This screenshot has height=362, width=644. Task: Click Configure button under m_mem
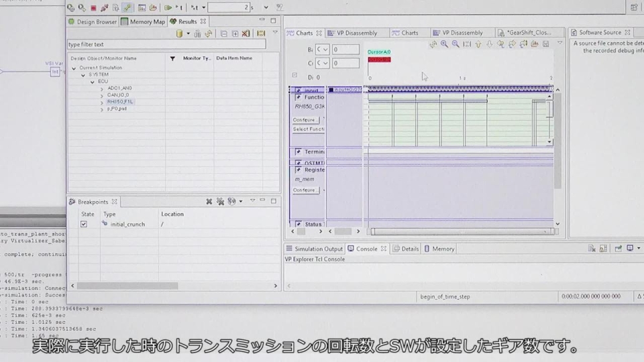pyautogui.click(x=305, y=190)
